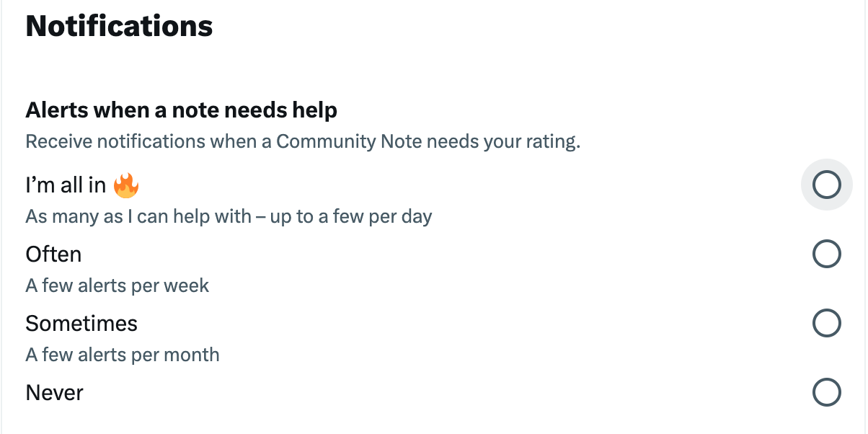This screenshot has width=868, height=434.
Task: Click the word "help" in the bold subheading
Action: click(314, 111)
